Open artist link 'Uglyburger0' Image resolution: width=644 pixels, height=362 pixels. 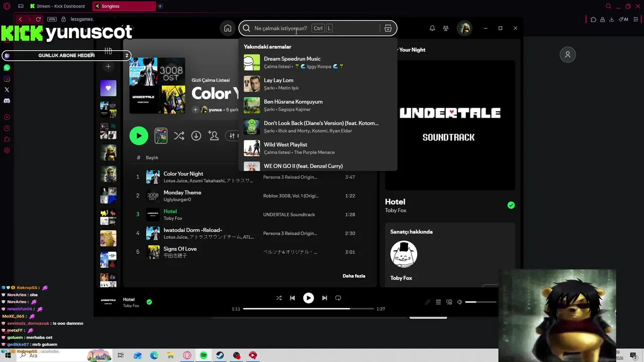[x=177, y=200]
